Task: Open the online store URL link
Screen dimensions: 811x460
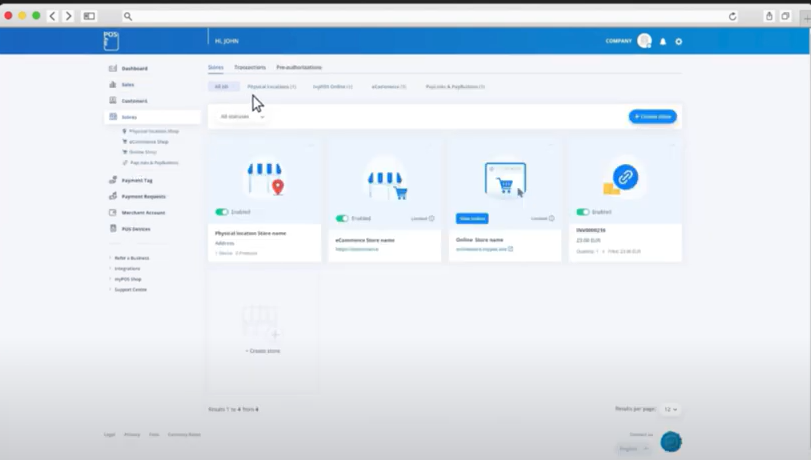Action: (481, 249)
